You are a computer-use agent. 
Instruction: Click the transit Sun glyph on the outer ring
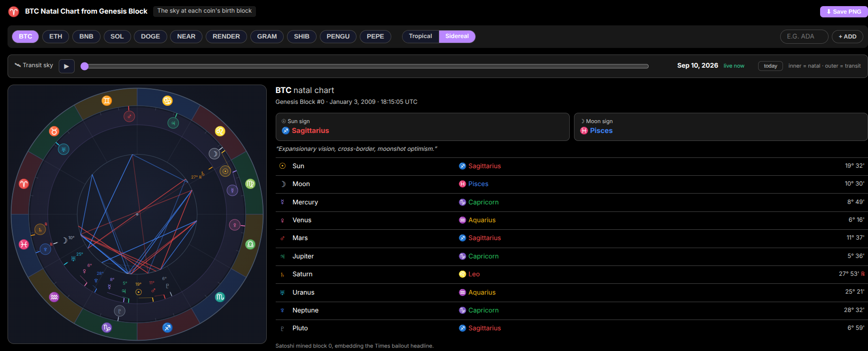click(x=225, y=172)
